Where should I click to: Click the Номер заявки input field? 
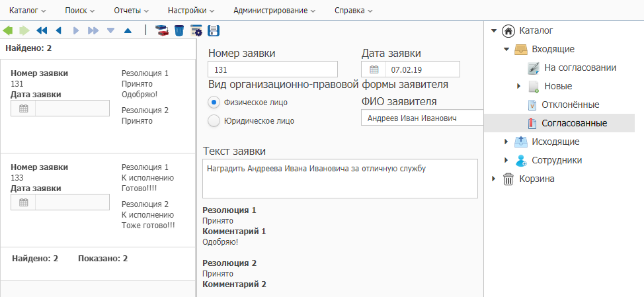point(272,69)
